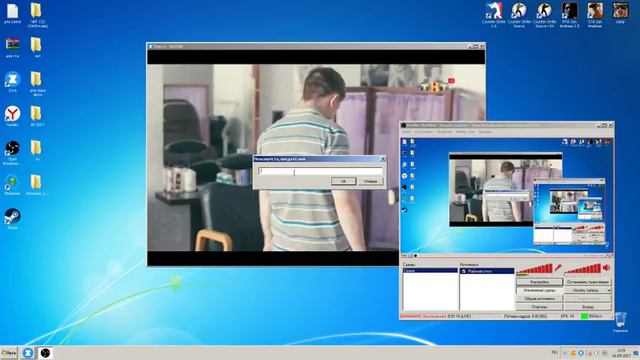Select the desktop source in Sources list
Screen dimensions: 640x360
click(487, 271)
